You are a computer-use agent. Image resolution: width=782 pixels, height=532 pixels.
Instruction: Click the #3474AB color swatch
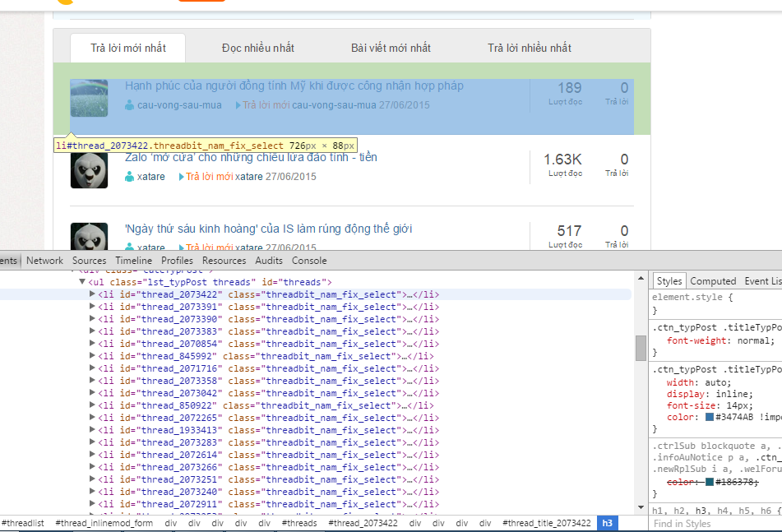710,417
